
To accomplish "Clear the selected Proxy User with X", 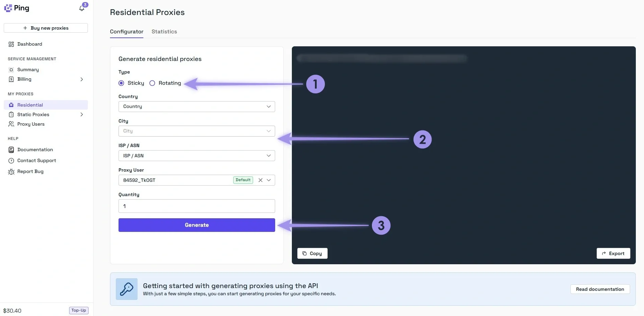I will point(261,180).
